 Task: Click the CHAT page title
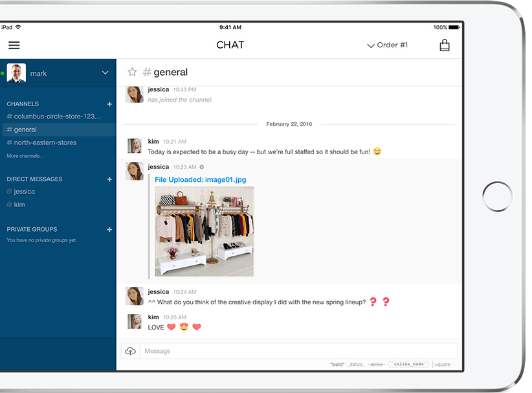(230, 45)
